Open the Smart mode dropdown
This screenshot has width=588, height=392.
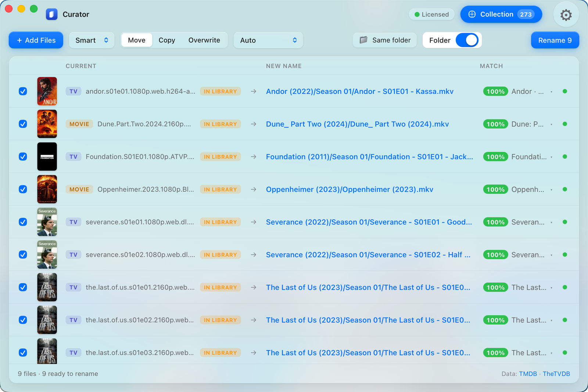92,40
